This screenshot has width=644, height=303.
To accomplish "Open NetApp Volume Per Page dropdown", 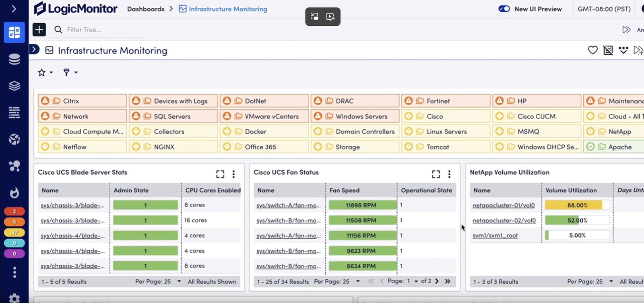I will (590, 282).
